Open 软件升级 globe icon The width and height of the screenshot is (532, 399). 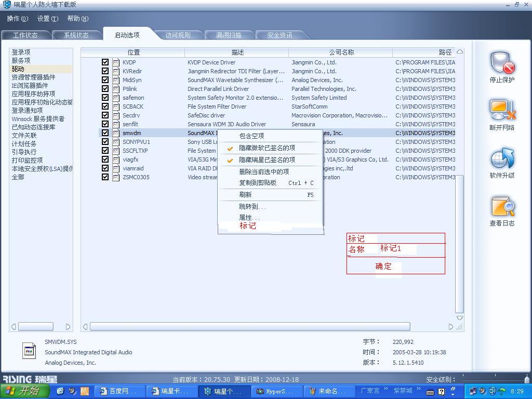(502, 158)
